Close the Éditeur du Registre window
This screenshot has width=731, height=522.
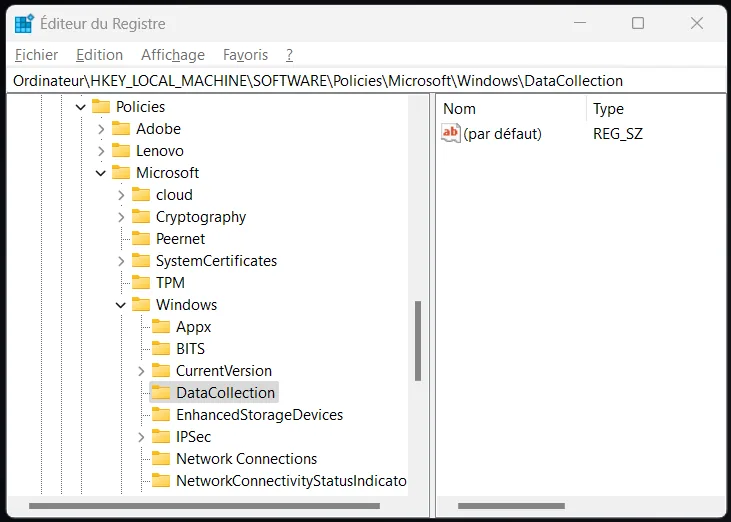697,23
